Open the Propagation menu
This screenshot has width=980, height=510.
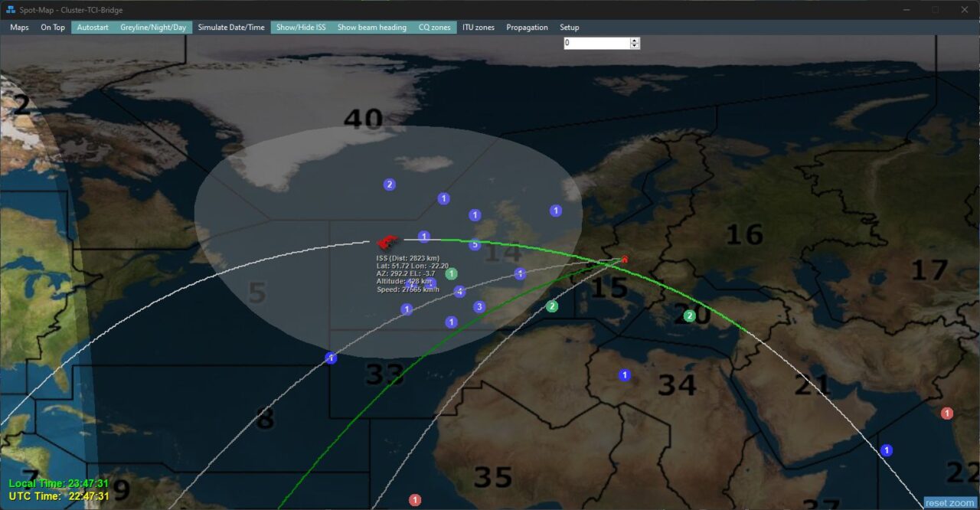pyautogui.click(x=527, y=28)
